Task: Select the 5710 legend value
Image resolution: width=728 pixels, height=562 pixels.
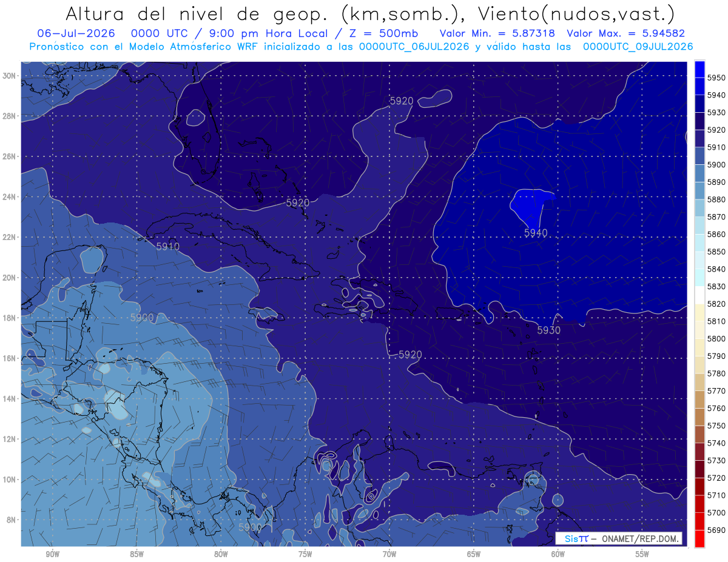Action: click(716, 495)
